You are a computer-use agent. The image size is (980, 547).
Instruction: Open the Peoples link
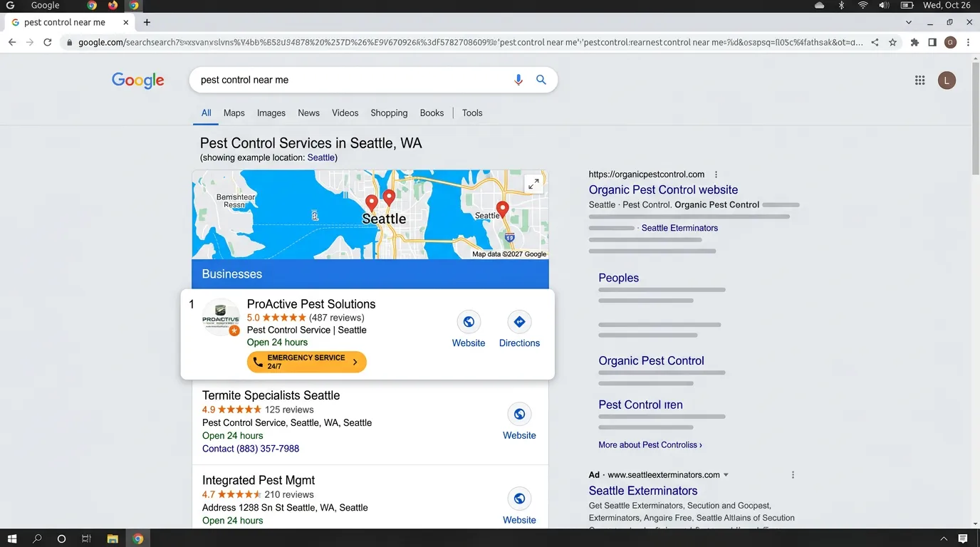coord(618,278)
